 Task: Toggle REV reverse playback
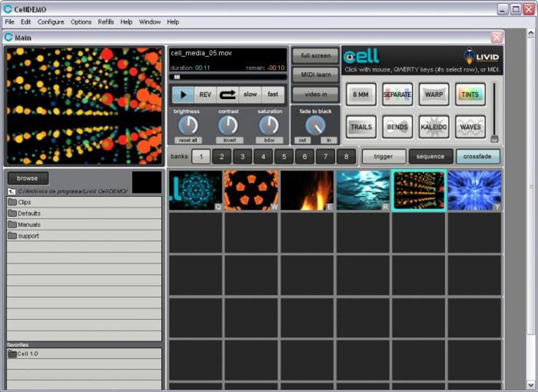[x=205, y=94]
